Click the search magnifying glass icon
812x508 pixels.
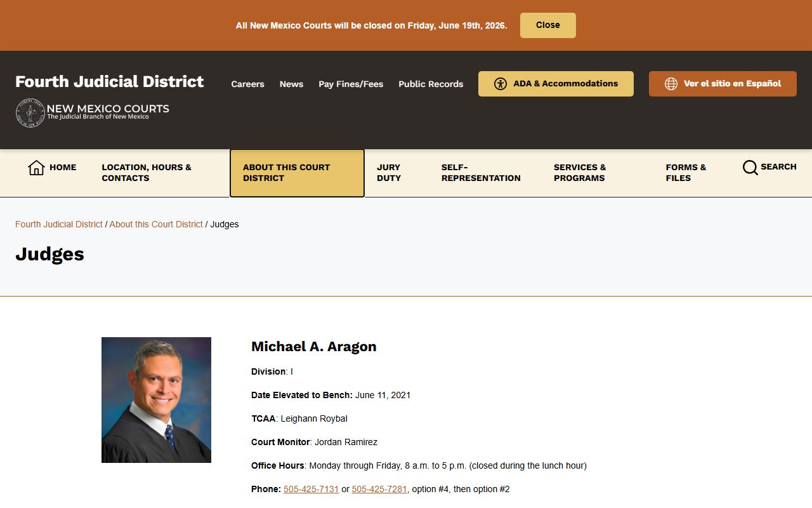750,168
